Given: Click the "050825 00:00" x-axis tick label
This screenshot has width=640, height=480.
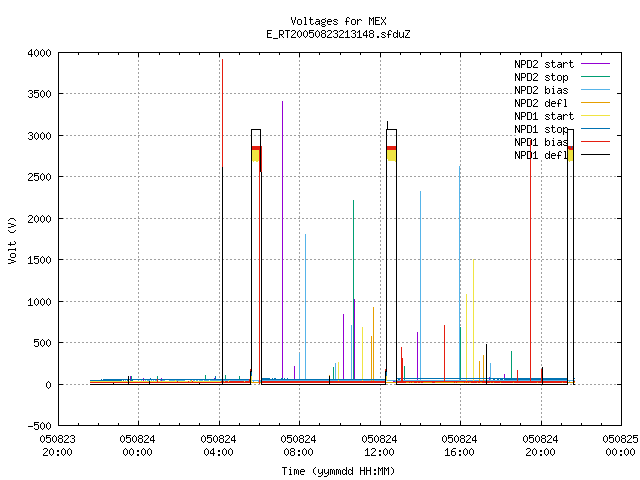Looking at the screenshot, I should pos(620,446).
